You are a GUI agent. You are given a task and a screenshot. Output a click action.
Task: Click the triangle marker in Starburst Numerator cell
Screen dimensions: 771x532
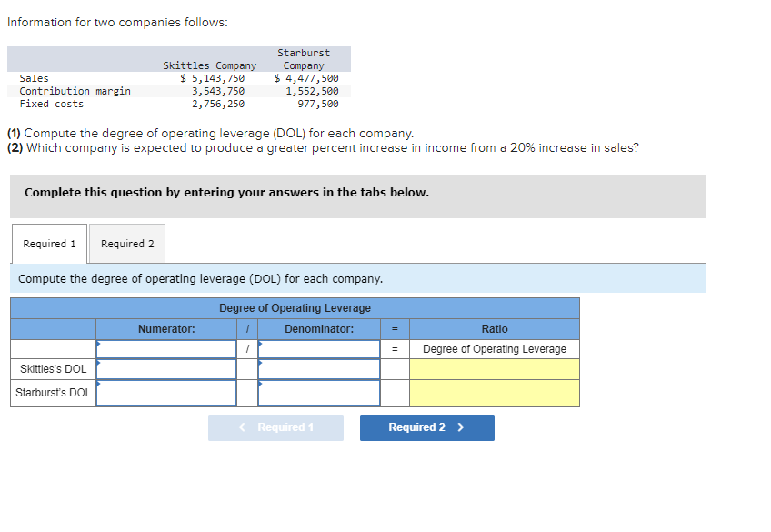[x=96, y=385]
